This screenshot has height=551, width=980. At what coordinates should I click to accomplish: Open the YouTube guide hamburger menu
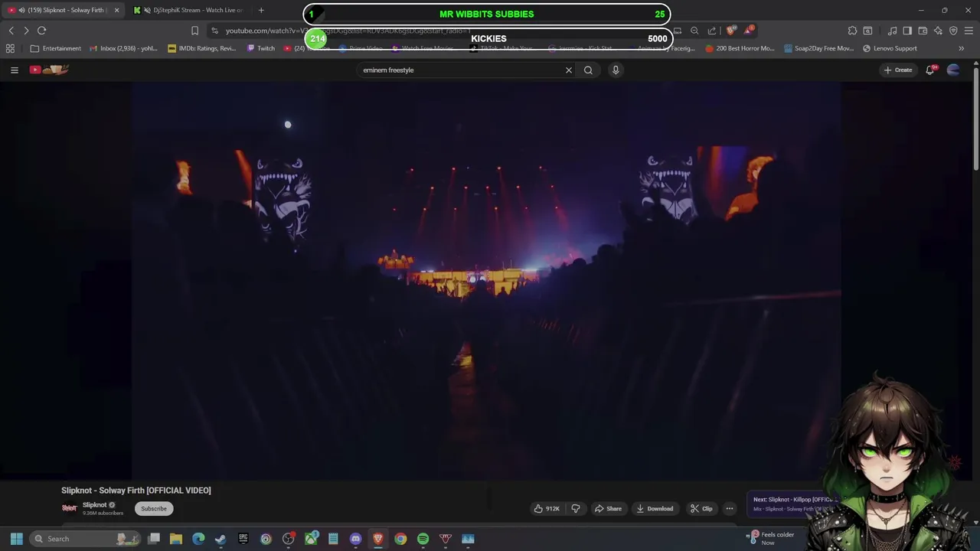[x=14, y=70]
